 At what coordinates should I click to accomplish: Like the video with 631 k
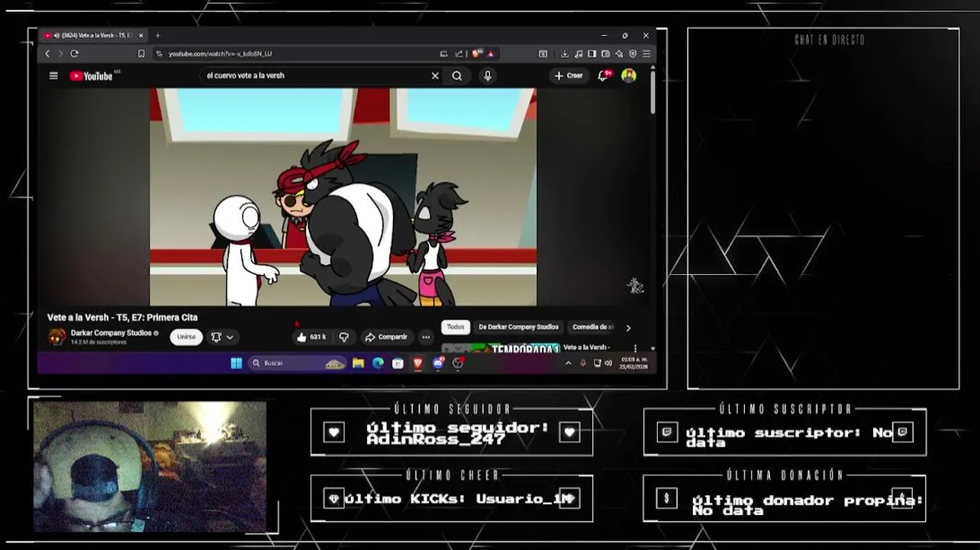[311, 337]
